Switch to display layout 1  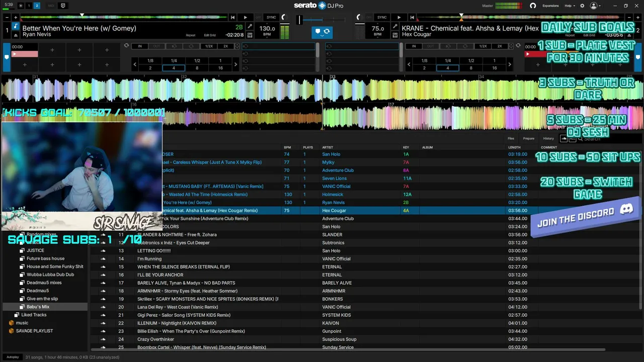pyautogui.click(x=29, y=6)
